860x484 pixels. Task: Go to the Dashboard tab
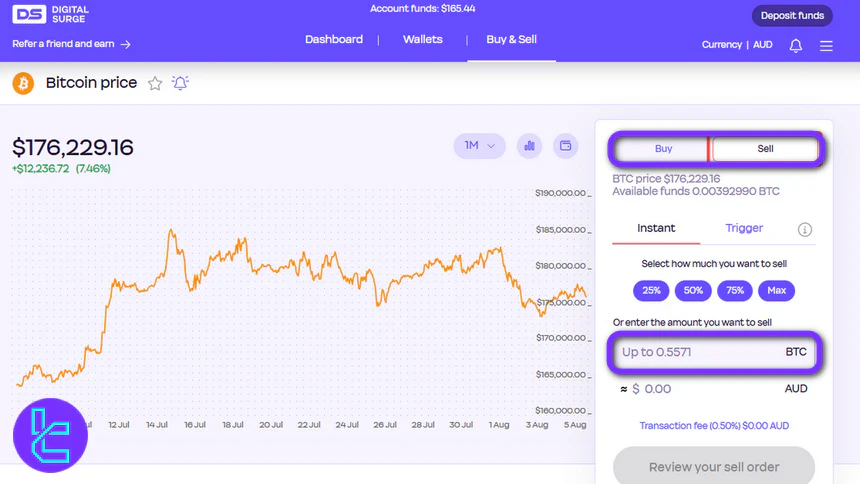pos(334,40)
